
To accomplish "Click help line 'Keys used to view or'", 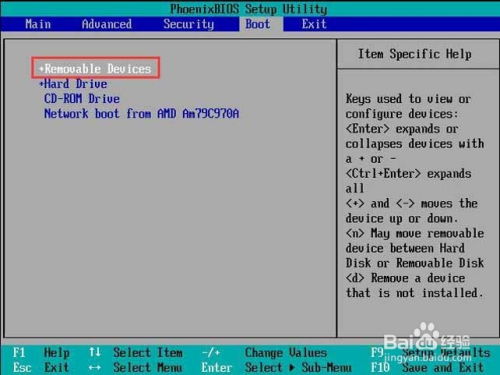I will (x=408, y=99).
